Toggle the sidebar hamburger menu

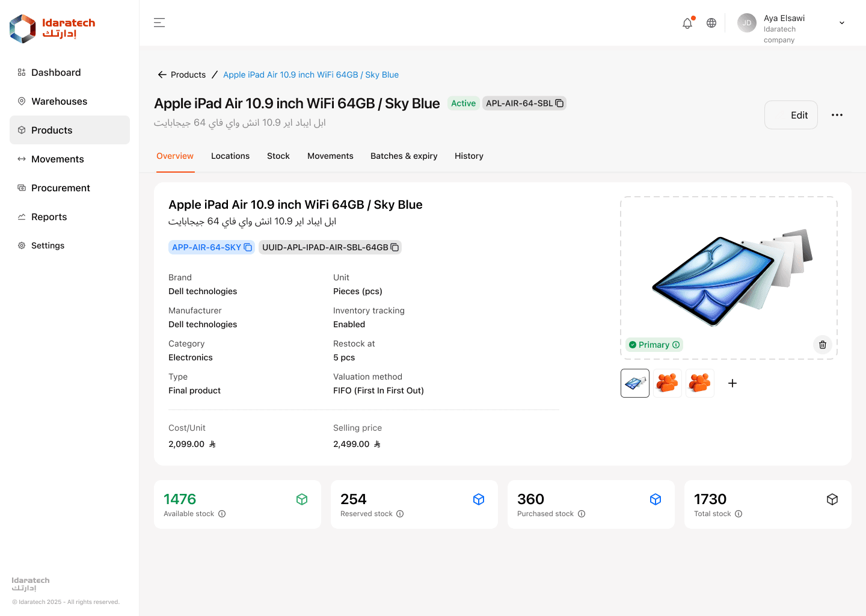pos(159,23)
